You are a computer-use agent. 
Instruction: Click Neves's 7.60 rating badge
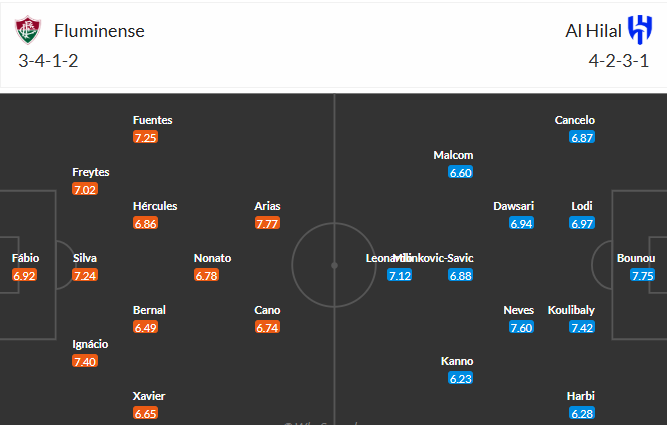[x=521, y=328]
